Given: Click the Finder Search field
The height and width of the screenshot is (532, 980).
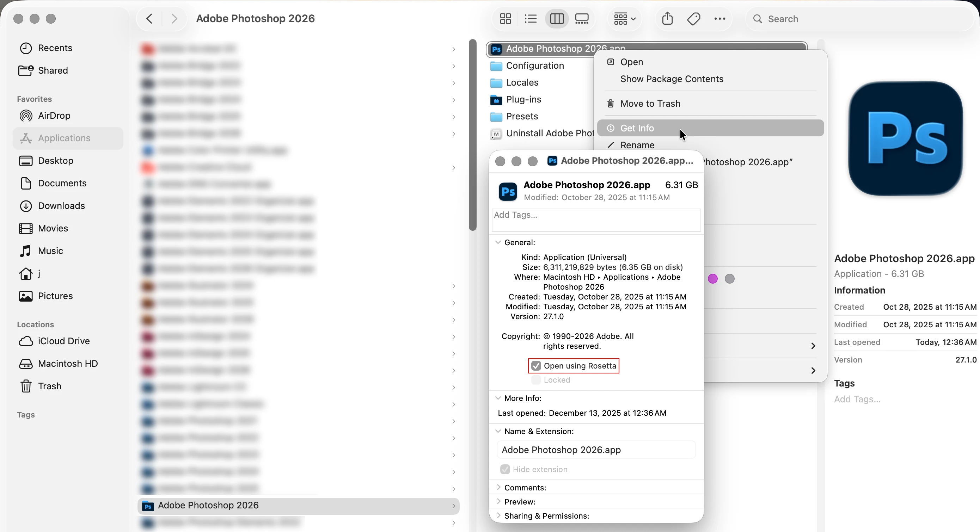Looking at the screenshot, I should coord(860,19).
